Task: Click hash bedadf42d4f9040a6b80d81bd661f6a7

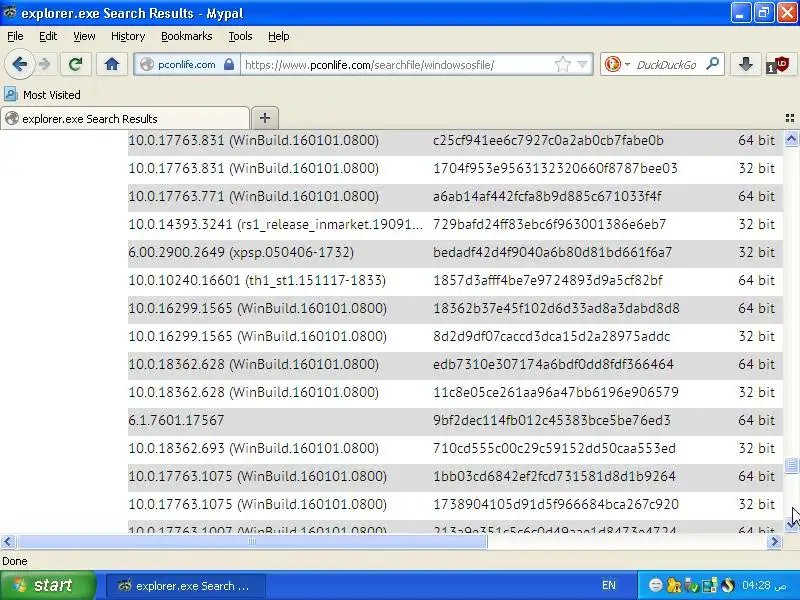Action: 553,253
